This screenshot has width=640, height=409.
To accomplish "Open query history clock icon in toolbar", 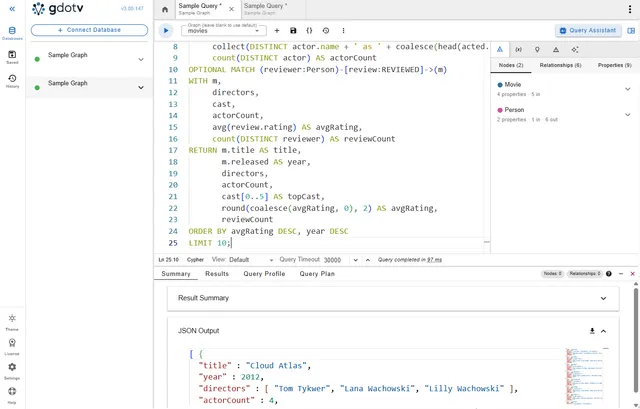I will pos(326,31).
